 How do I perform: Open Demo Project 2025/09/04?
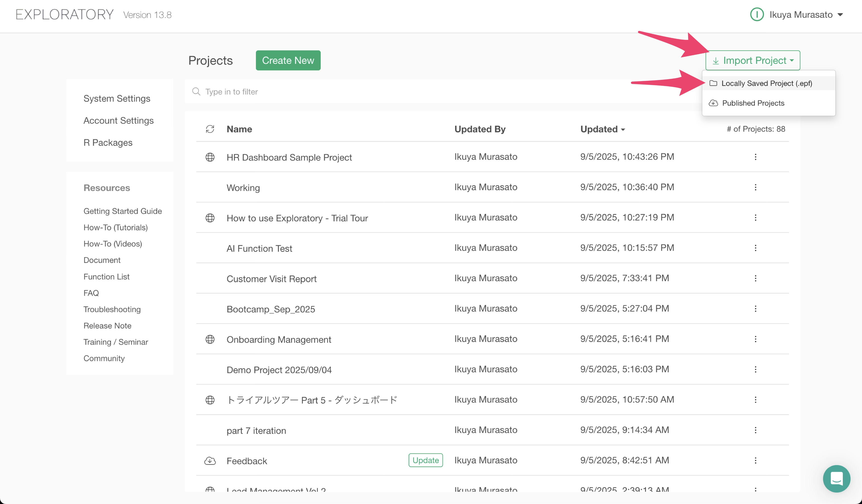click(279, 370)
